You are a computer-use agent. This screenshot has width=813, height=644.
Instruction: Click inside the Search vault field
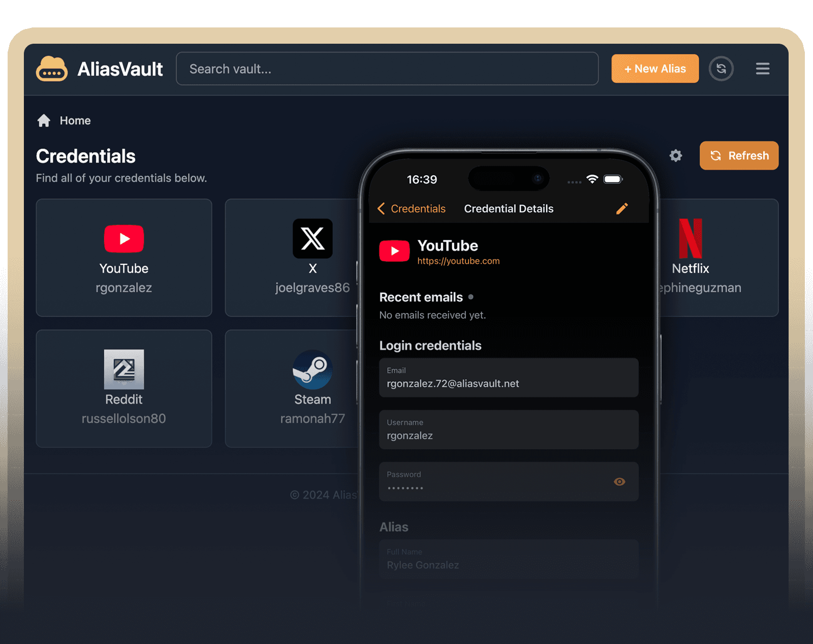tap(387, 69)
